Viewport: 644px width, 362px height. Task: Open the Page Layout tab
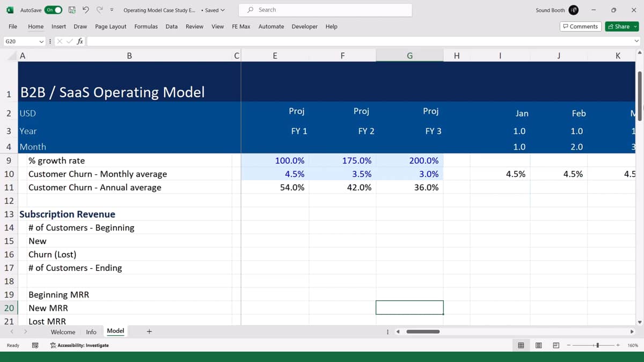[111, 26]
